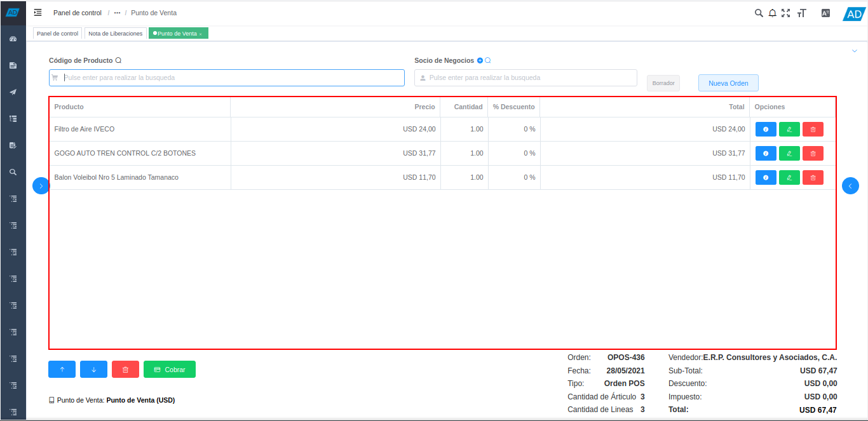Switch to Nota de Liberaciones tab
Image resolution: width=868 pixels, height=421 pixels.
[x=115, y=34]
